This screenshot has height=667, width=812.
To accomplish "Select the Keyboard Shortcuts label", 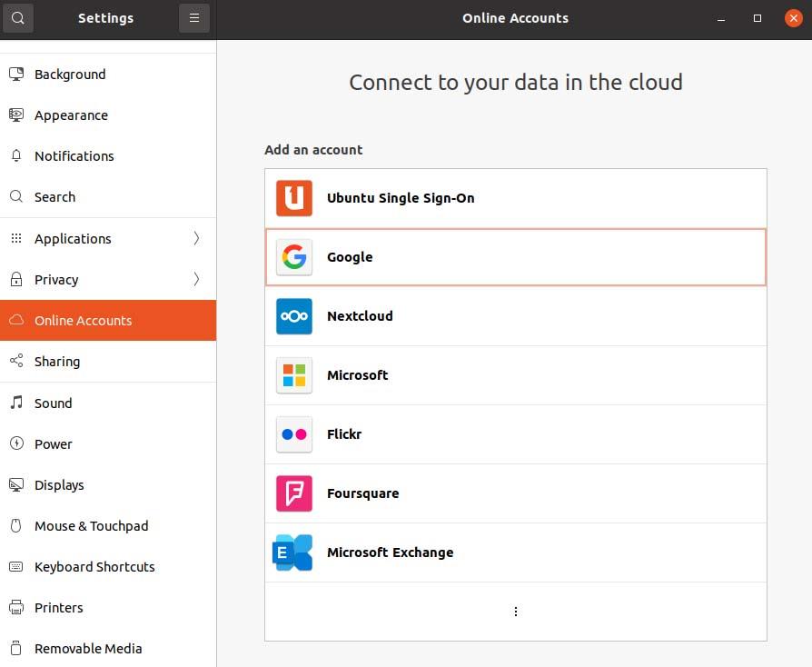I will [94, 567].
